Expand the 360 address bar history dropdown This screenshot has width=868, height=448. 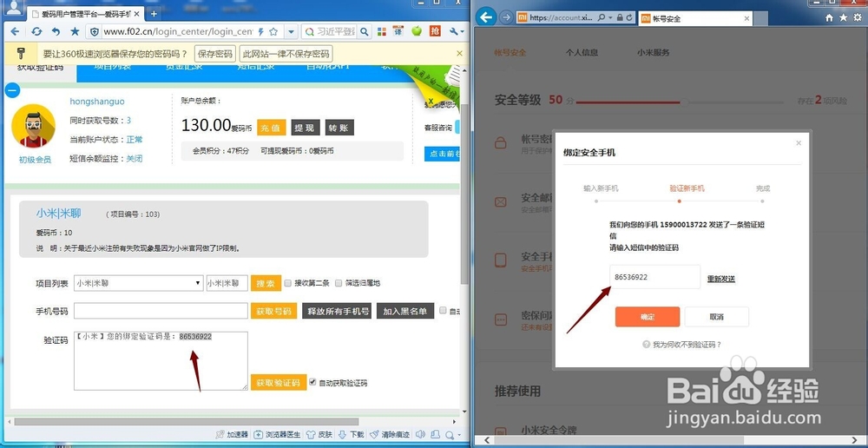292,31
